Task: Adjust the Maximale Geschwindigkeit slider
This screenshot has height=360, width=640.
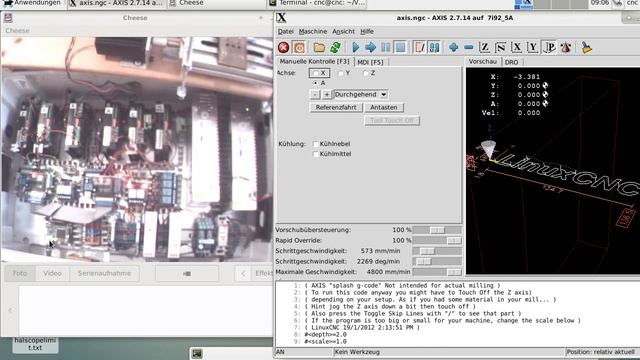Action: point(437,272)
